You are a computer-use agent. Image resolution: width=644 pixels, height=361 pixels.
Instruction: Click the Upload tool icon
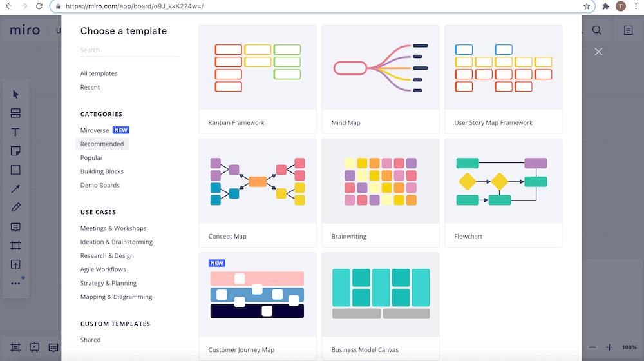(15, 264)
